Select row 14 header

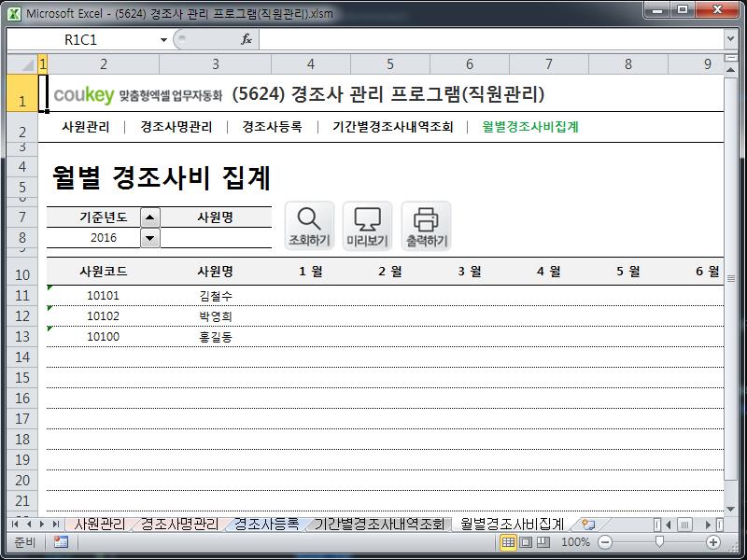coord(22,357)
